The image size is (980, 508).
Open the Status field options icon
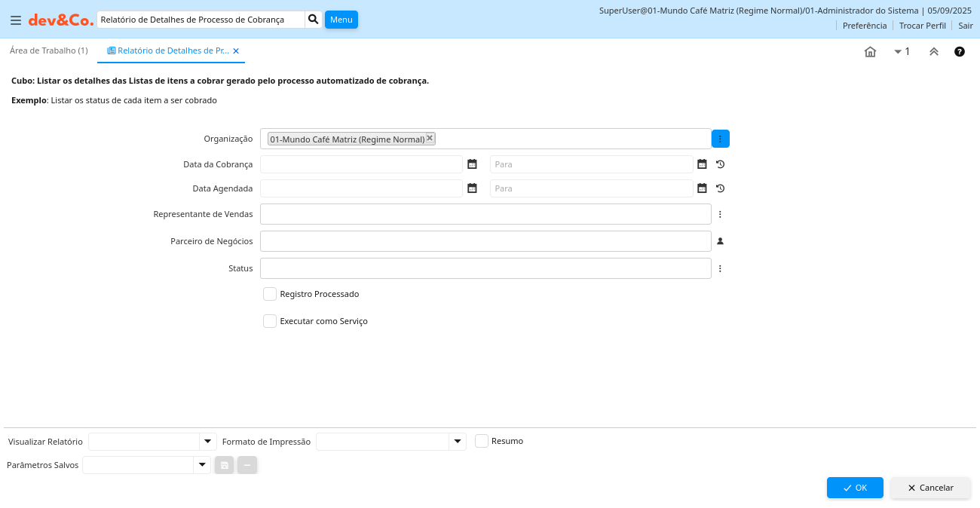point(720,268)
